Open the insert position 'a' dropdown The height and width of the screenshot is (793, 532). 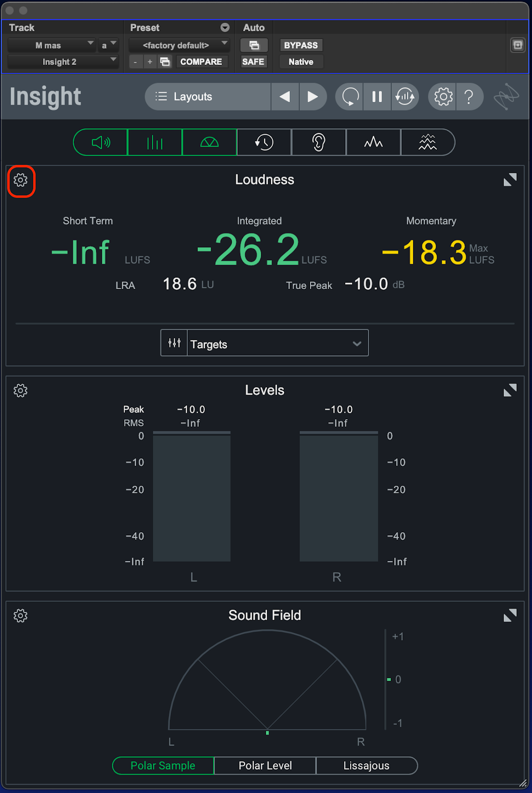point(108,45)
